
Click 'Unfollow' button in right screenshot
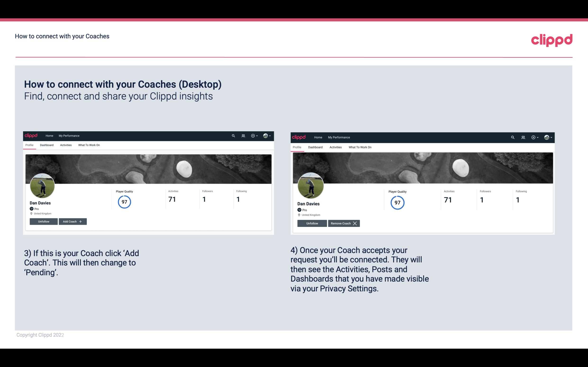click(312, 223)
